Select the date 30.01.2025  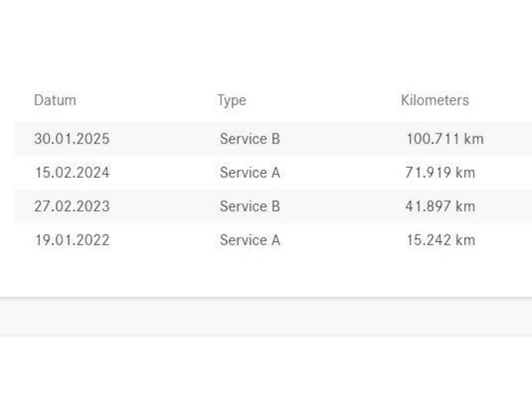coord(71,140)
